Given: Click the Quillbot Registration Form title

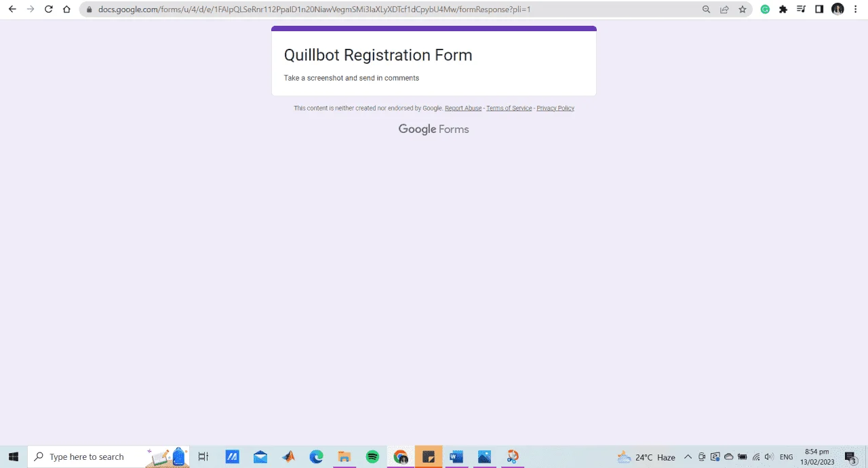Looking at the screenshot, I should click(378, 55).
